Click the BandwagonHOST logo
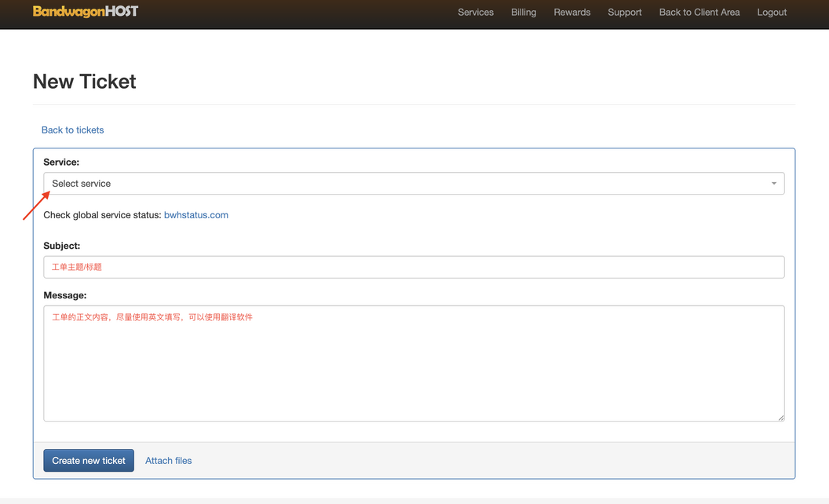The image size is (829, 504). [86, 12]
